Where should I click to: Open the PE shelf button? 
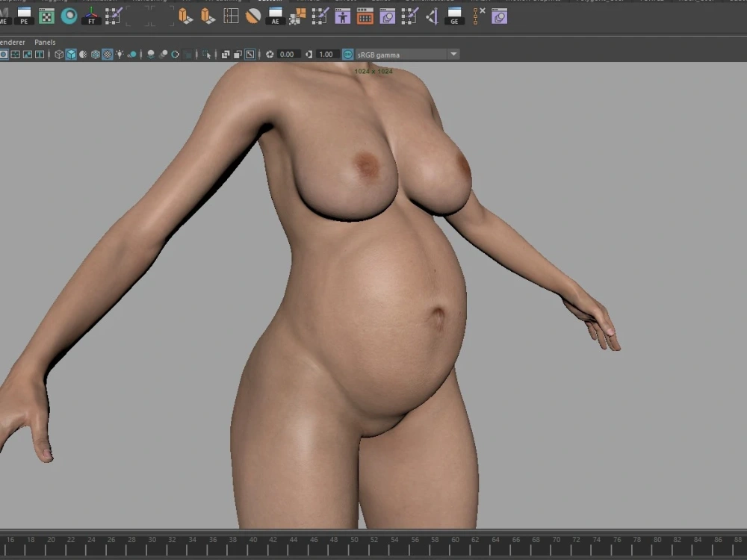24,16
